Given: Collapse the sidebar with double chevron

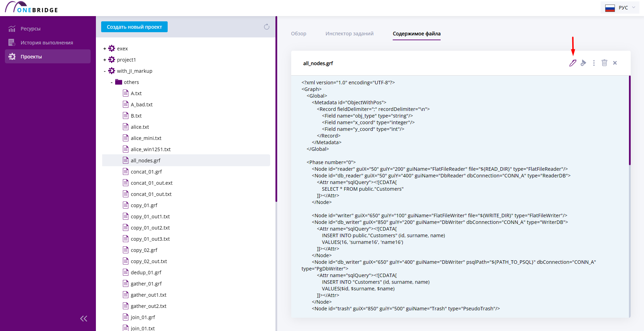Looking at the screenshot, I should pos(84,318).
